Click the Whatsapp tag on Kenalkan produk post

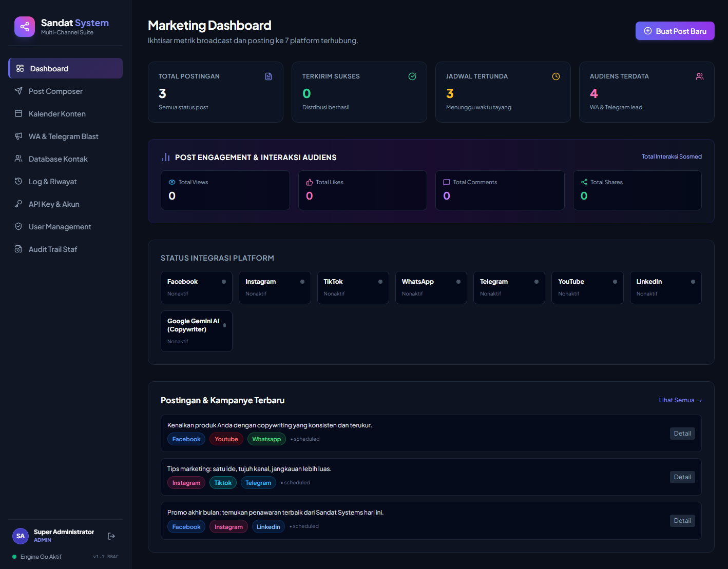click(266, 439)
